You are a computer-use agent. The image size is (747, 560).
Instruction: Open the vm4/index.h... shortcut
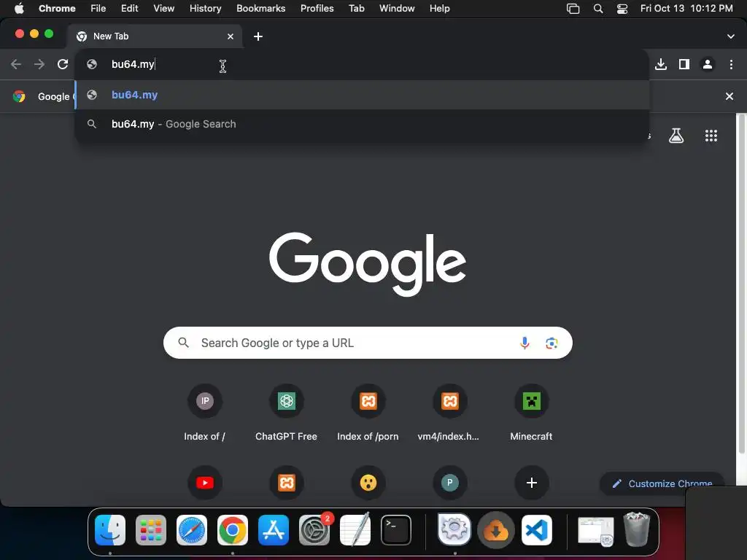click(x=449, y=413)
